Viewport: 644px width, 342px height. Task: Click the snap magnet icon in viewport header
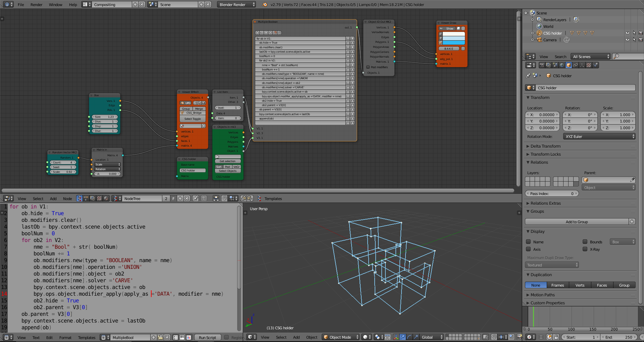click(494, 337)
